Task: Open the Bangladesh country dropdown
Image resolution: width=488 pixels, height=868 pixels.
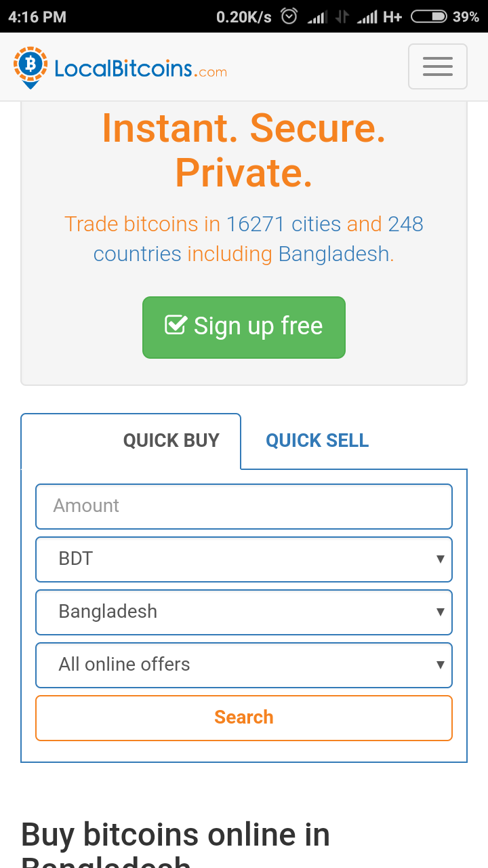Action: tap(244, 612)
